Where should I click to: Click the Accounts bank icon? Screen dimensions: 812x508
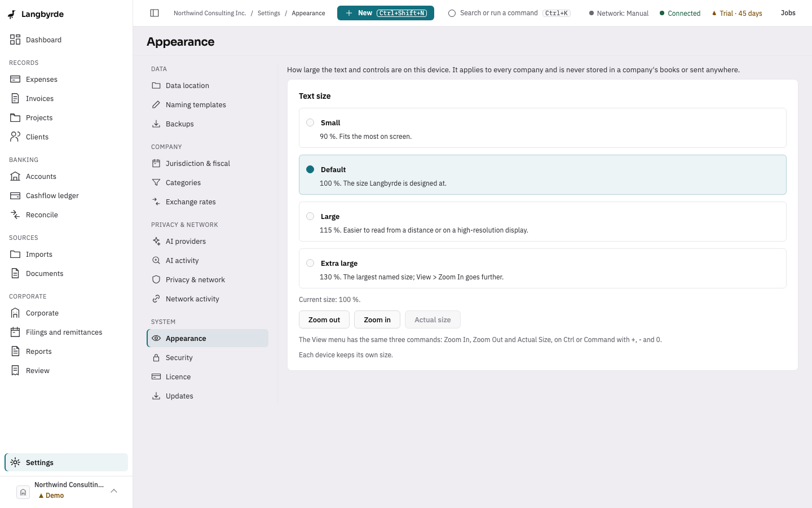(15, 176)
